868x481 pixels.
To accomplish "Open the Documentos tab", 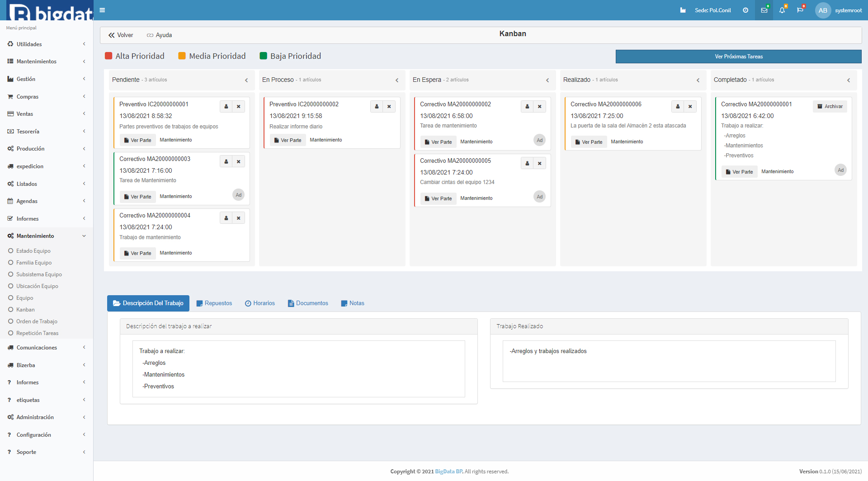I will coord(307,303).
